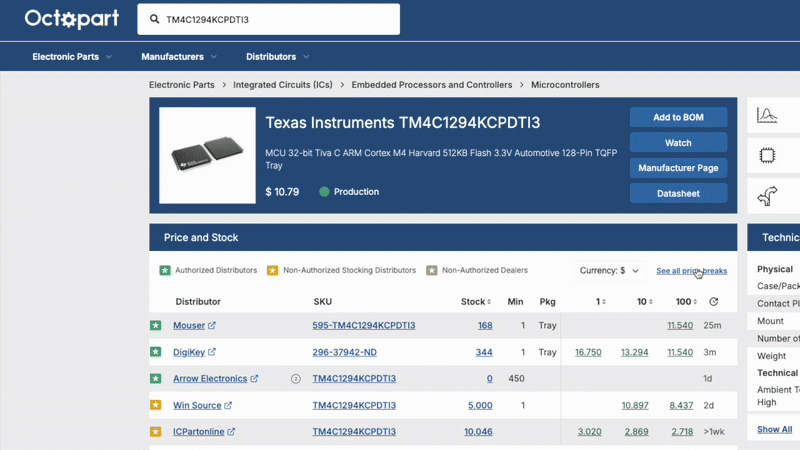Viewport: 800px width, 450px height.
Task: Click Win Source price 10.897
Action: pos(635,405)
